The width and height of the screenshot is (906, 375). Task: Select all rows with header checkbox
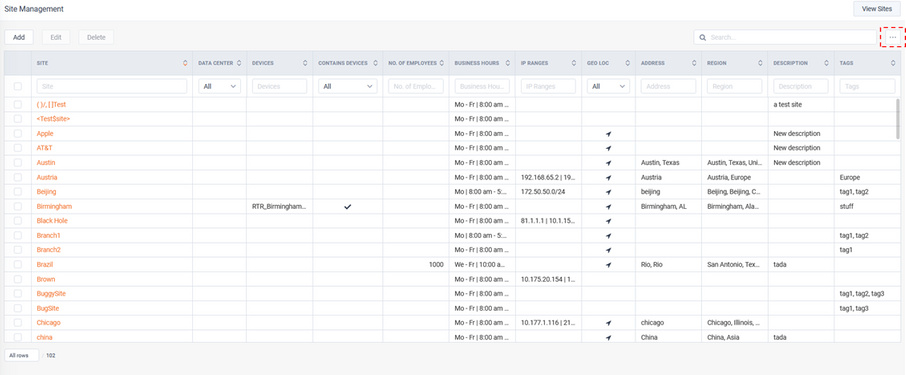18,86
